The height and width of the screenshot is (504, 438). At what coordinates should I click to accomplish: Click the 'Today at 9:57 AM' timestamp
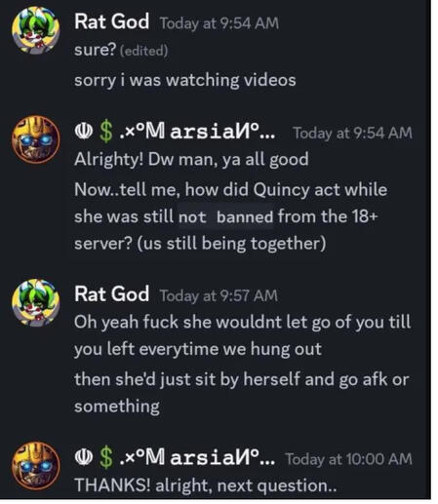pos(219,295)
